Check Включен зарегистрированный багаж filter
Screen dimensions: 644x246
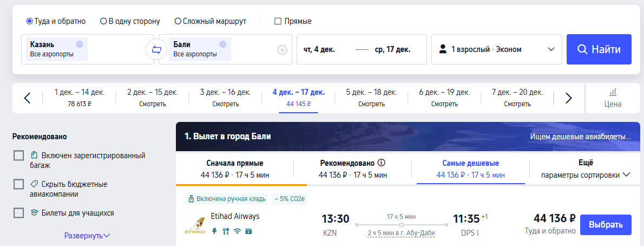click(x=19, y=156)
